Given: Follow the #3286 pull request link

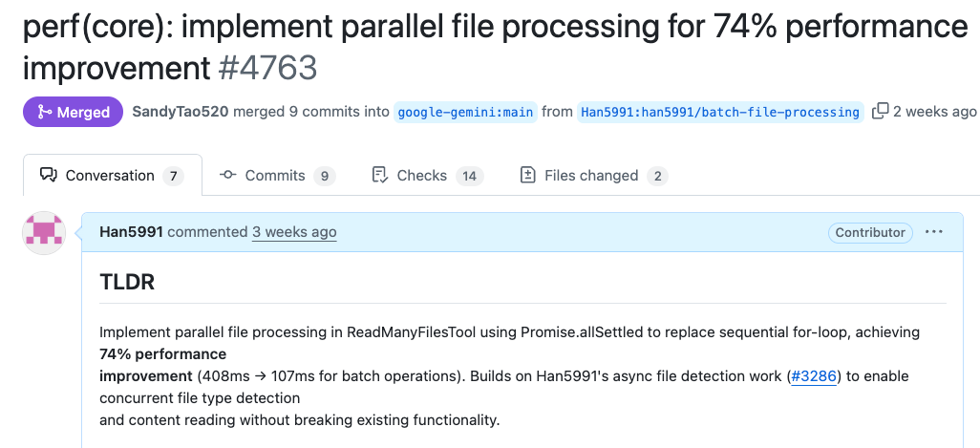Looking at the screenshot, I should (x=815, y=376).
